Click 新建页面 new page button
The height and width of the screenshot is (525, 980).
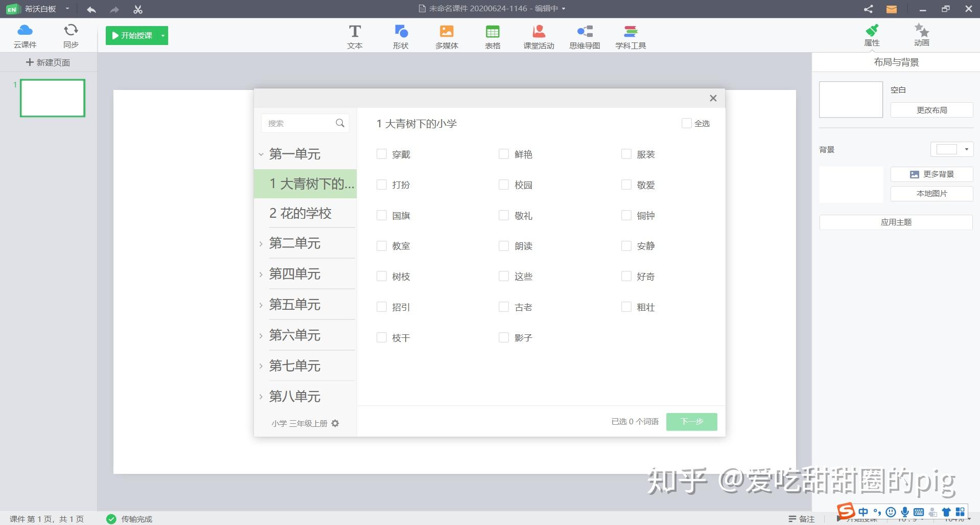point(48,62)
